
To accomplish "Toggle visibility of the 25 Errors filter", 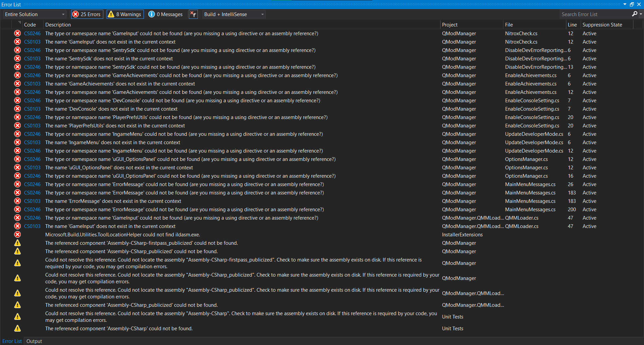I will (87, 14).
